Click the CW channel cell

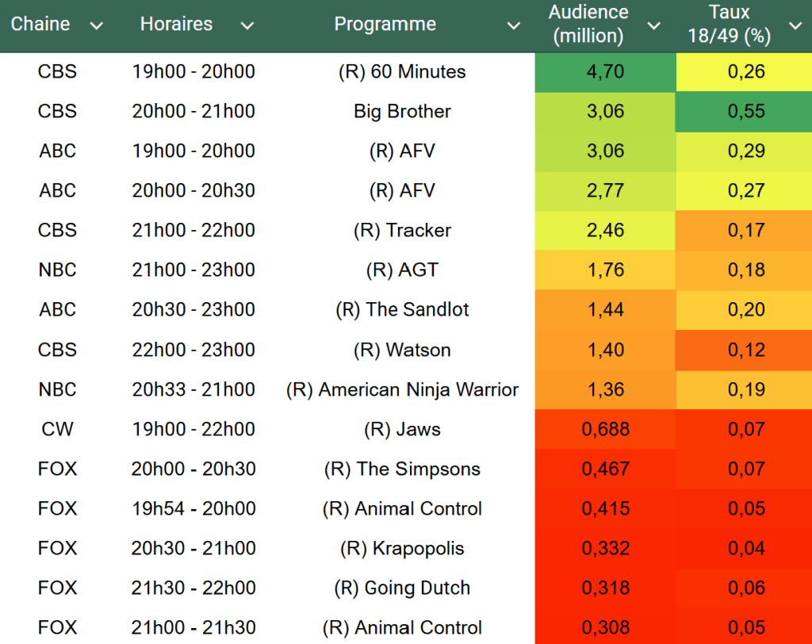[57, 429]
